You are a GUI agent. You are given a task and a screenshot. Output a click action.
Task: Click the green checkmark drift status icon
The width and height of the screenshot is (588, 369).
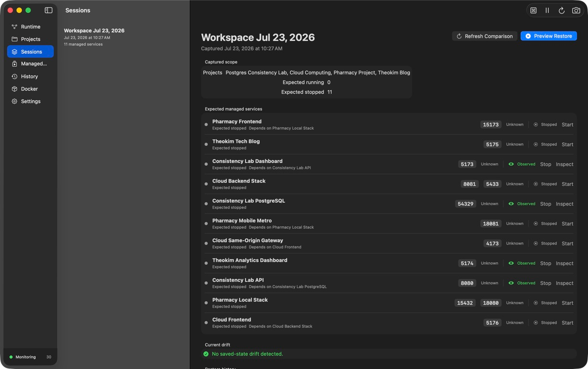(x=206, y=354)
